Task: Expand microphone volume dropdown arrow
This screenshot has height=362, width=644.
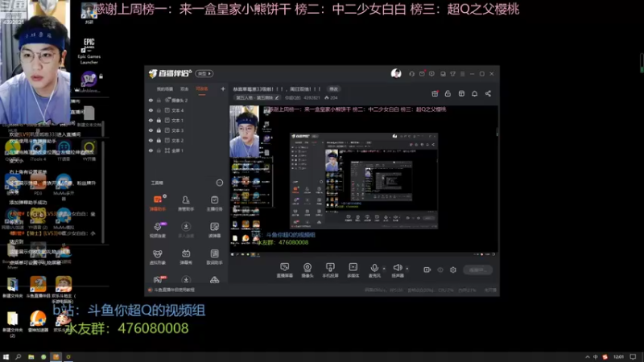Action: click(x=385, y=269)
